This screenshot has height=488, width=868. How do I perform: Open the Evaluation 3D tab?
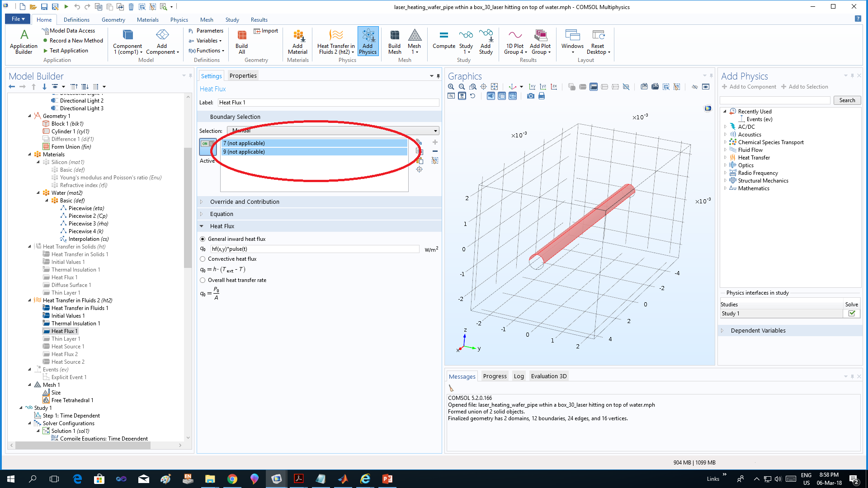[548, 376]
